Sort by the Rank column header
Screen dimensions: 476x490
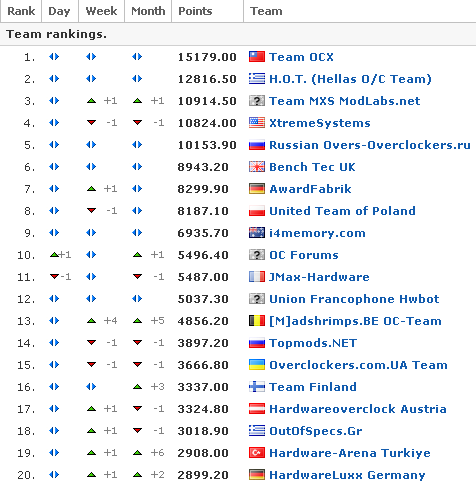point(21,11)
